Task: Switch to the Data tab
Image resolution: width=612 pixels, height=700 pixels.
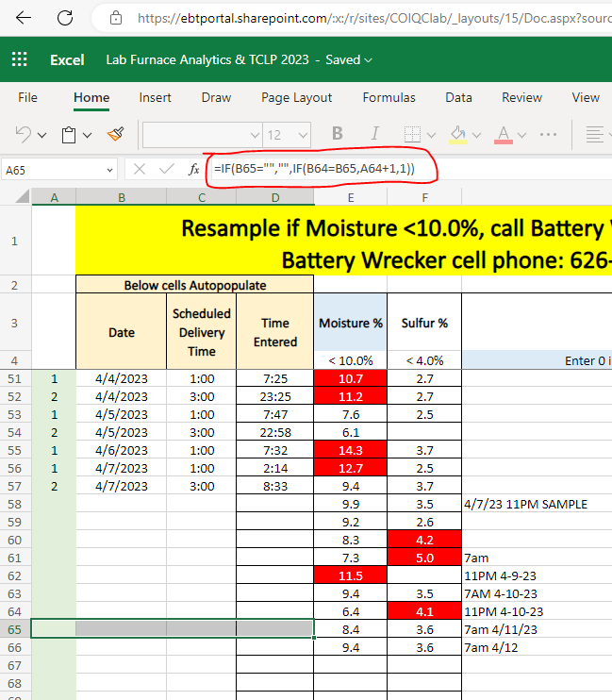Action: (x=458, y=97)
